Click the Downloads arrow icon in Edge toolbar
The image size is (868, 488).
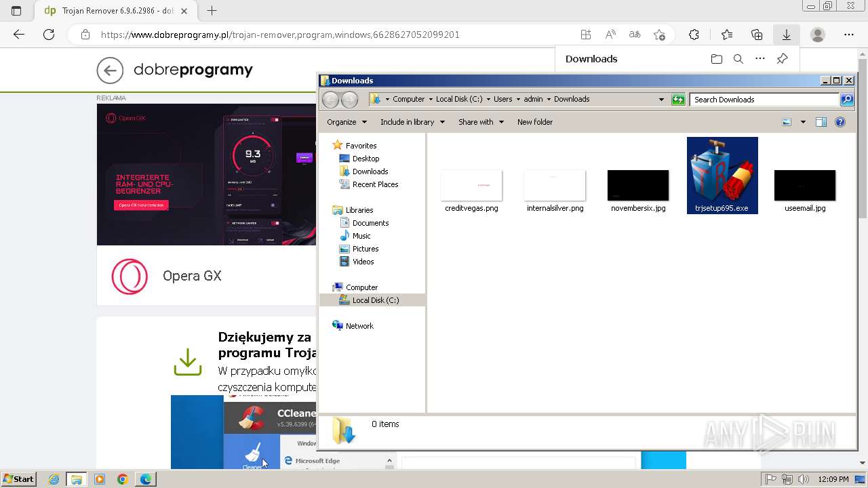pos(787,35)
